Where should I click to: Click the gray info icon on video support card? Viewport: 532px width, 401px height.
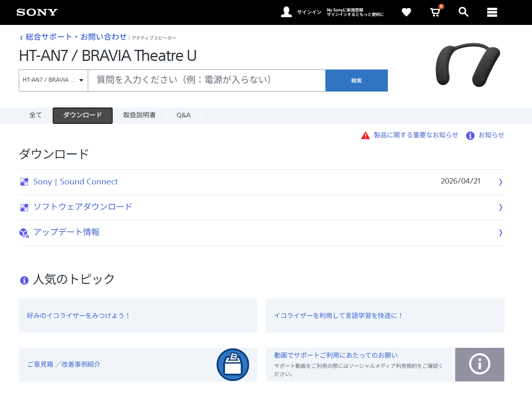[x=480, y=364]
